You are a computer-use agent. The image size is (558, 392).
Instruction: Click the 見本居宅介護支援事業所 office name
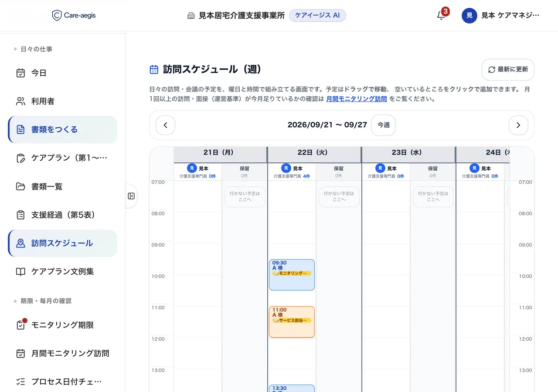(242, 16)
